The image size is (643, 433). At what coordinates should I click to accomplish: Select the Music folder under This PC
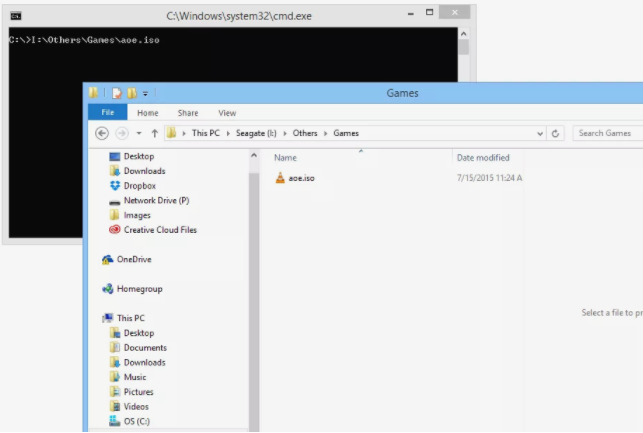(135, 377)
